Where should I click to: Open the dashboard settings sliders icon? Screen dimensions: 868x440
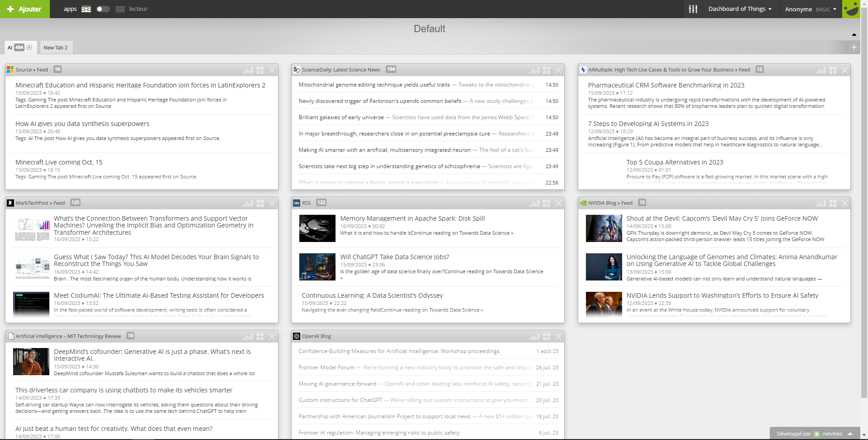tap(693, 9)
